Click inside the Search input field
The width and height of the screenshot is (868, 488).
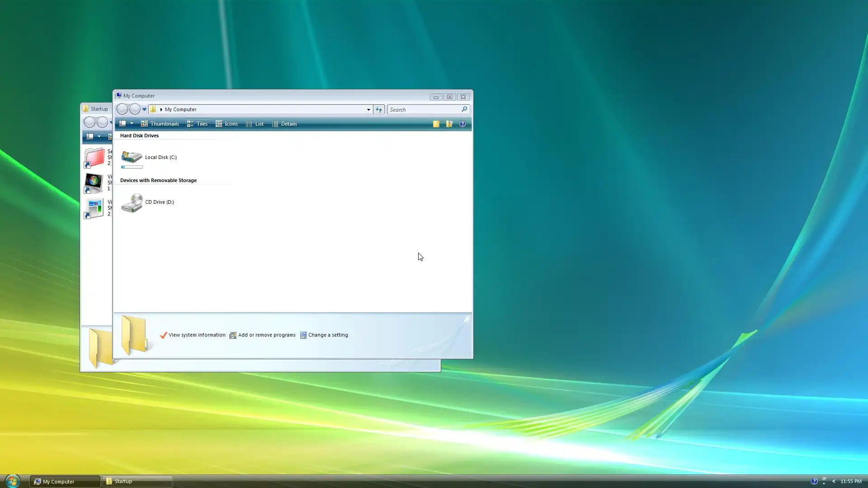point(424,109)
